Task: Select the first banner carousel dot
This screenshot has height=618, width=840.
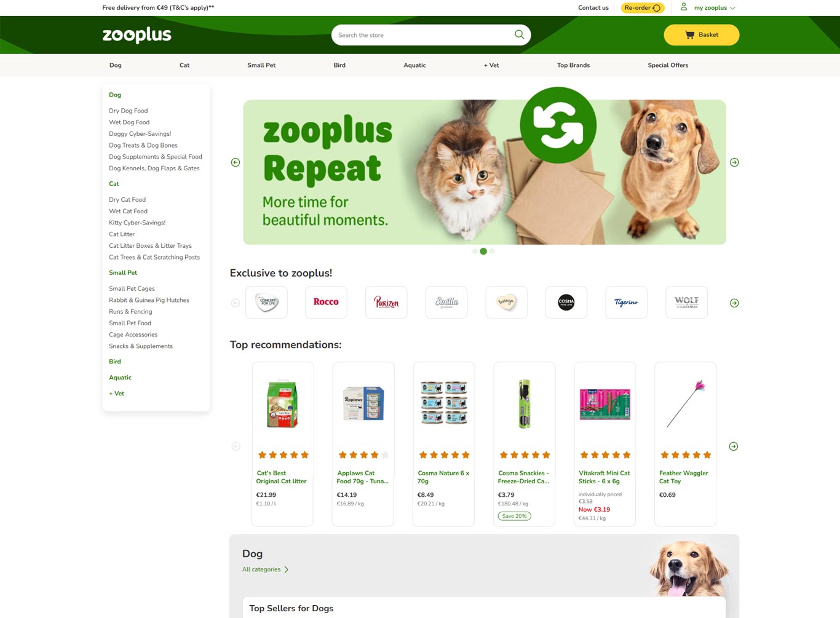Action: click(x=475, y=251)
